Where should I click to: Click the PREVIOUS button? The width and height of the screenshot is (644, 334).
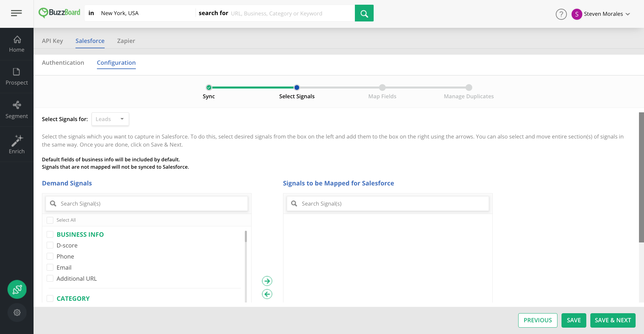(x=538, y=320)
